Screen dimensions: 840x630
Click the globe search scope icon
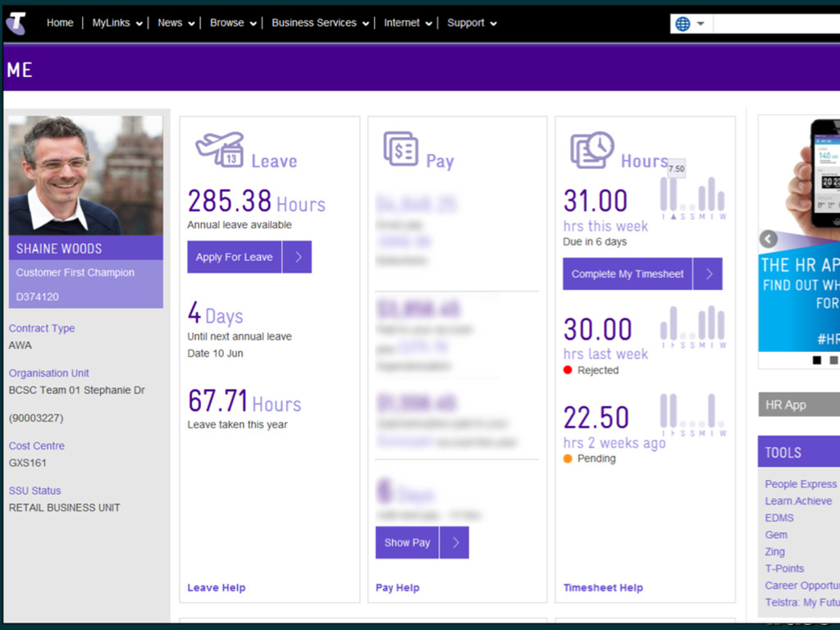pos(682,24)
